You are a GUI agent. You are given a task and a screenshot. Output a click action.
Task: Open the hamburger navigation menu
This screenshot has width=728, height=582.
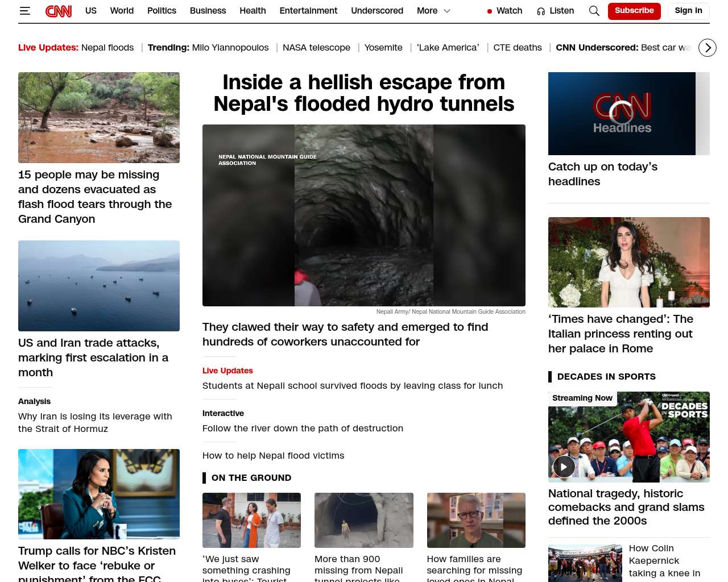pyautogui.click(x=24, y=11)
